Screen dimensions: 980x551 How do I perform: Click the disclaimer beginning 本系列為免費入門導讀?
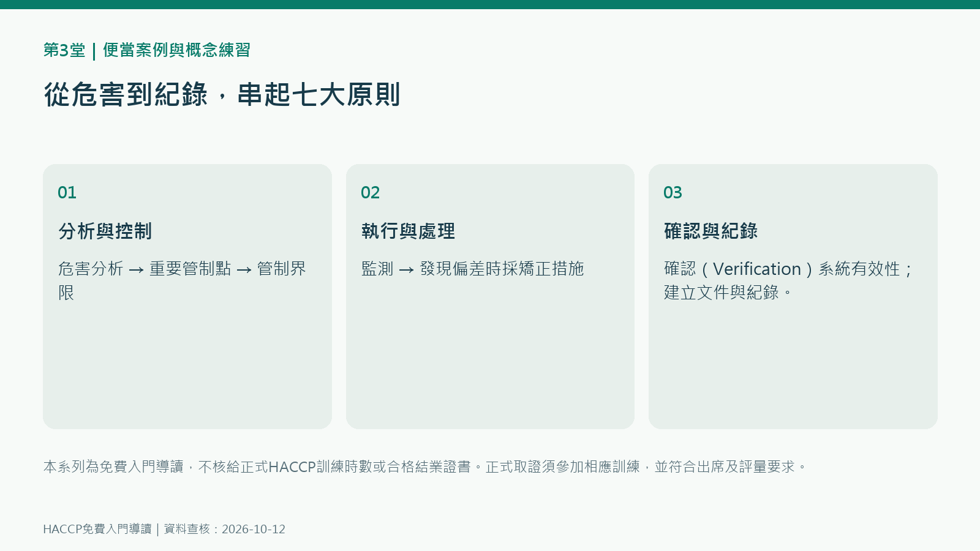tap(426, 467)
